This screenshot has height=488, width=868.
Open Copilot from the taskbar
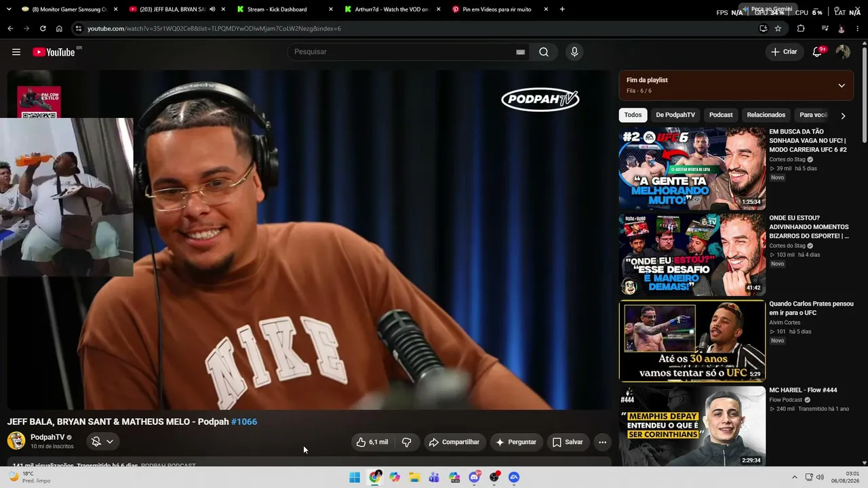(x=395, y=477)
